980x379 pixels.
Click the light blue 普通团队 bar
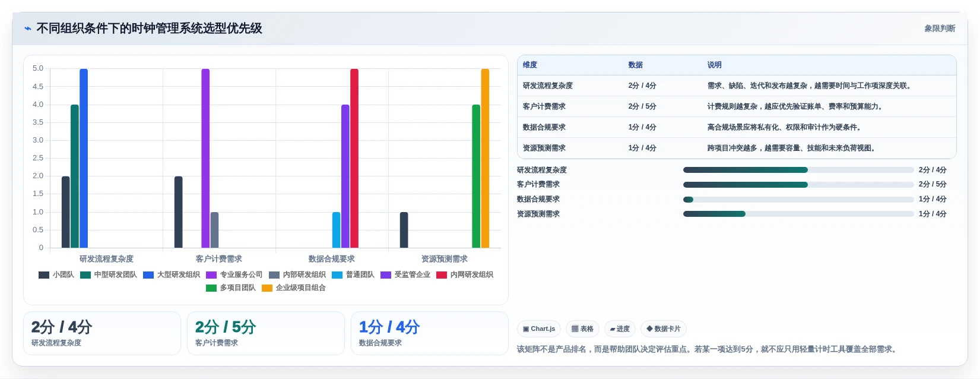337,230
